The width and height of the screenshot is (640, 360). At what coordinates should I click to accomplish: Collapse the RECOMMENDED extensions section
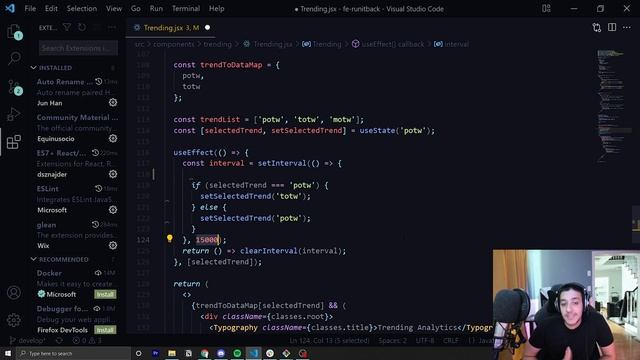point(33,259)
